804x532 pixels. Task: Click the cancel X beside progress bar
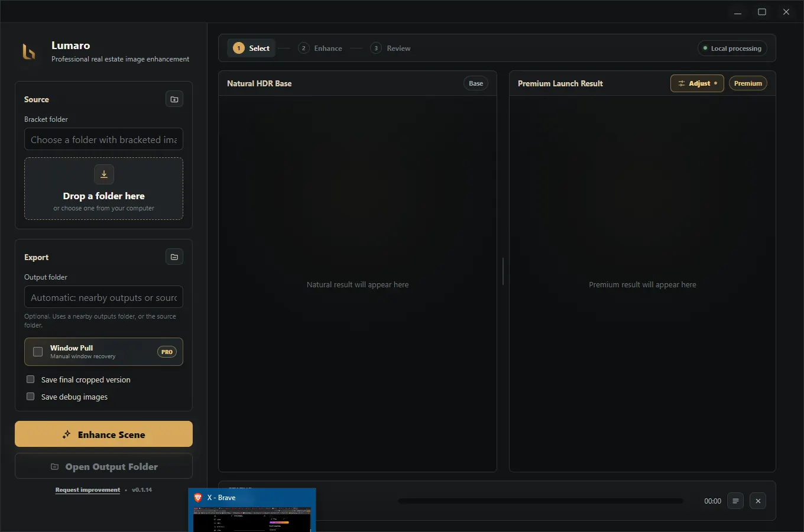tap(758, 501)
